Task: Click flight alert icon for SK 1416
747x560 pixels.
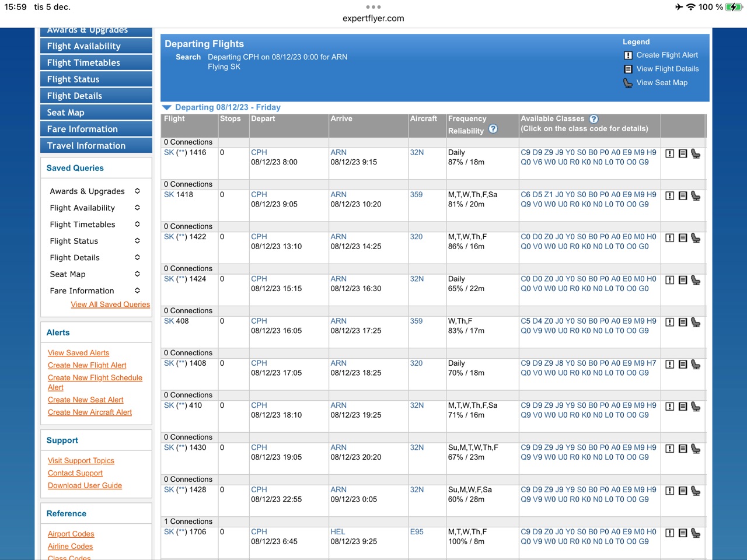Action: point(670,154)
